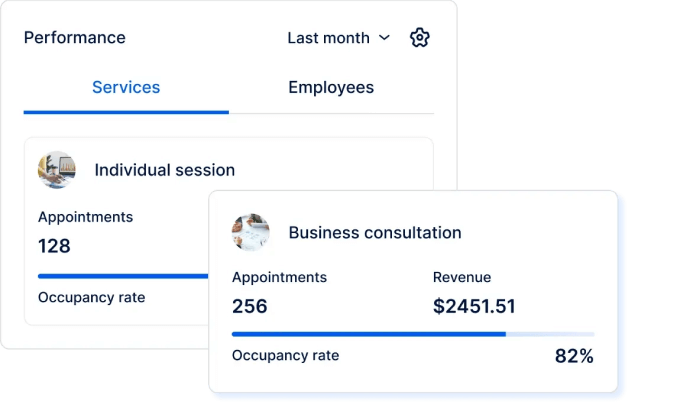Click Appointments label in Individual session card
680x414 pixels.
point(85,216)
